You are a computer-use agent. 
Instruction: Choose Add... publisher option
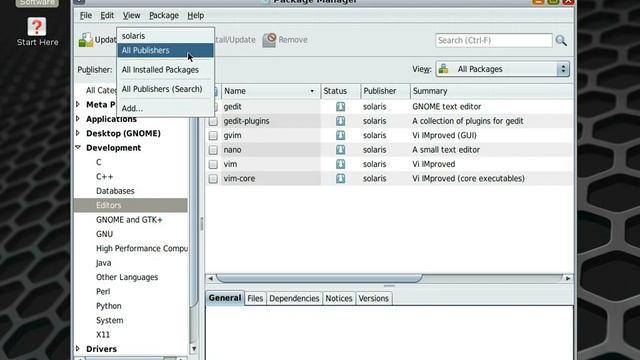point(165,108)
